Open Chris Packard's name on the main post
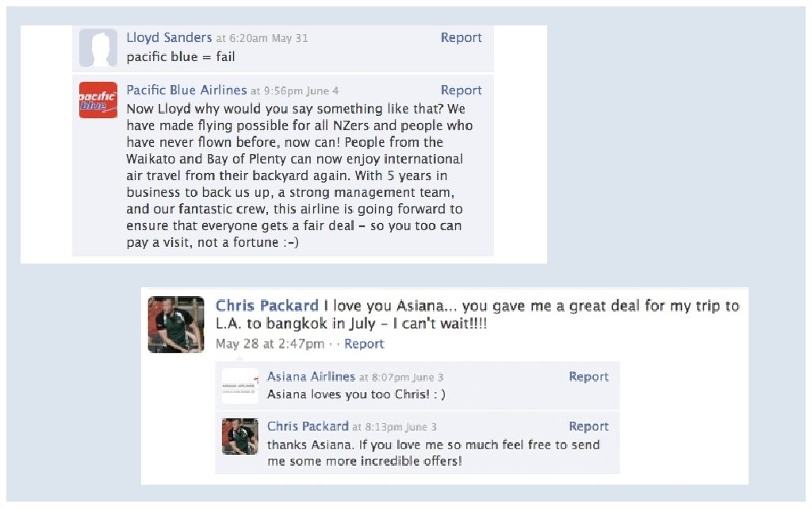The height and width of the screenshot is (508, 812). pyautogui.click(x=267, y=306)
